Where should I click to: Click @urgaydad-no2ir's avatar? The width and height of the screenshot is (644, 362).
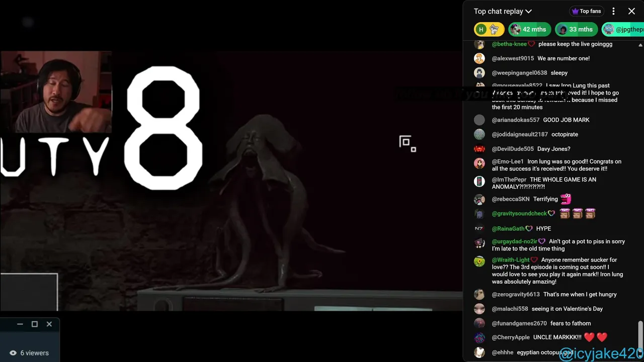point(479,243)
